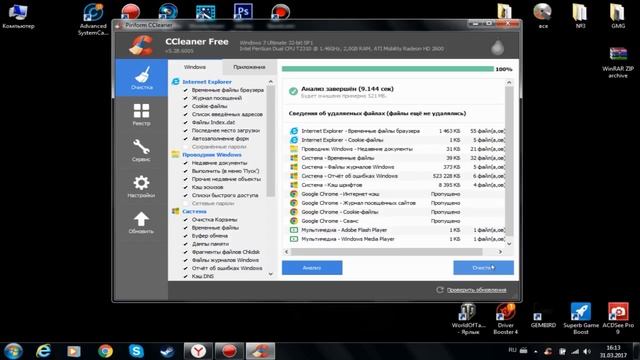This screenshot has width=640, height=360.
Task: Uncheck Кэш DNS checkbox
Action: [x=186, y=276]
